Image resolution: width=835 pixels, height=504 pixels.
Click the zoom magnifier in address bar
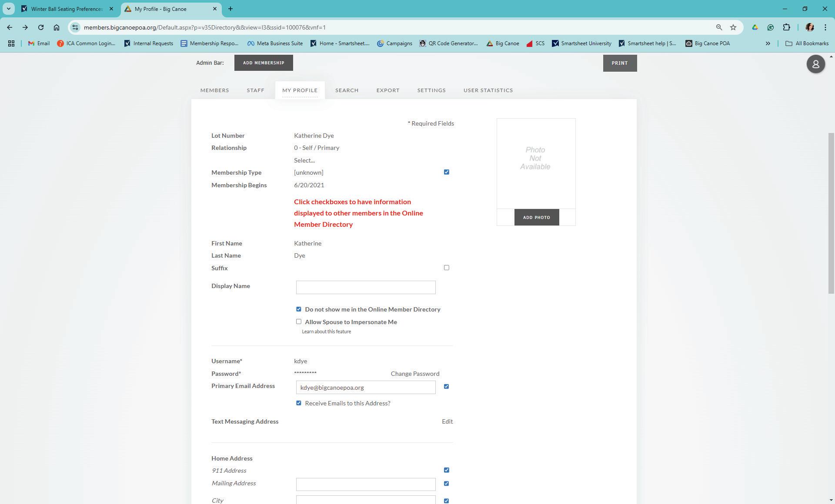719,27
